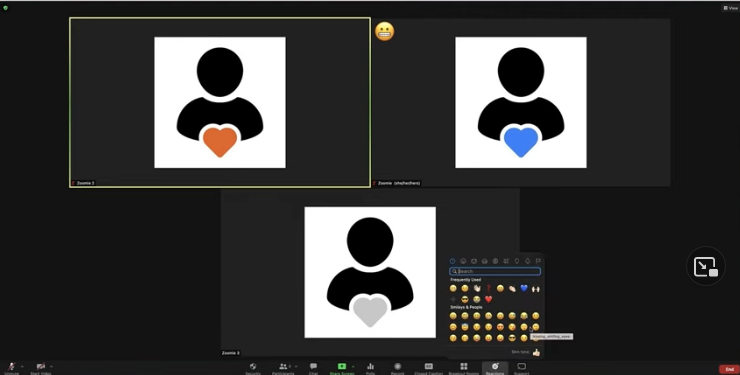Expand the audio options arrow next to Unmute

tap(22, 366)
